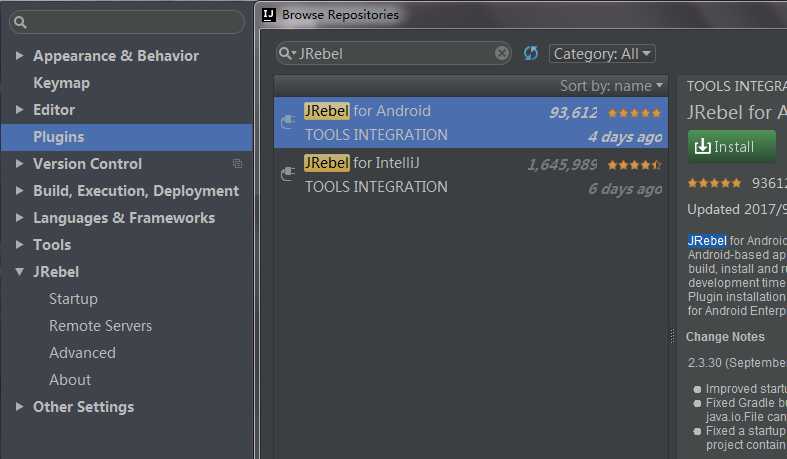The image size is (787, 459).
Task: Open JRebel Startup settings
Action: click(x=73, y=299)
